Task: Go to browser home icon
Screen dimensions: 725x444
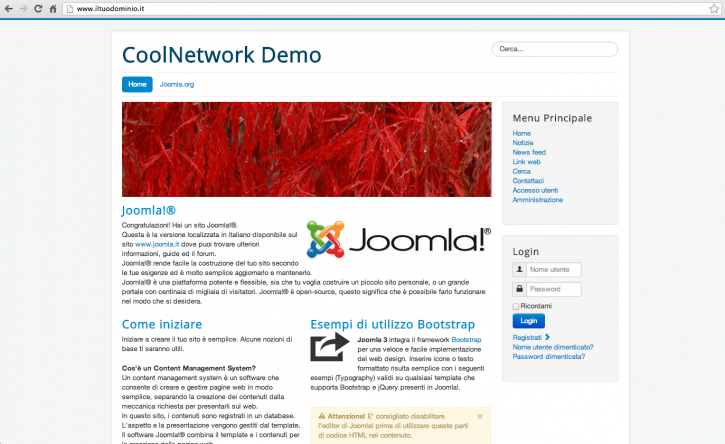Action: (53, 8)
